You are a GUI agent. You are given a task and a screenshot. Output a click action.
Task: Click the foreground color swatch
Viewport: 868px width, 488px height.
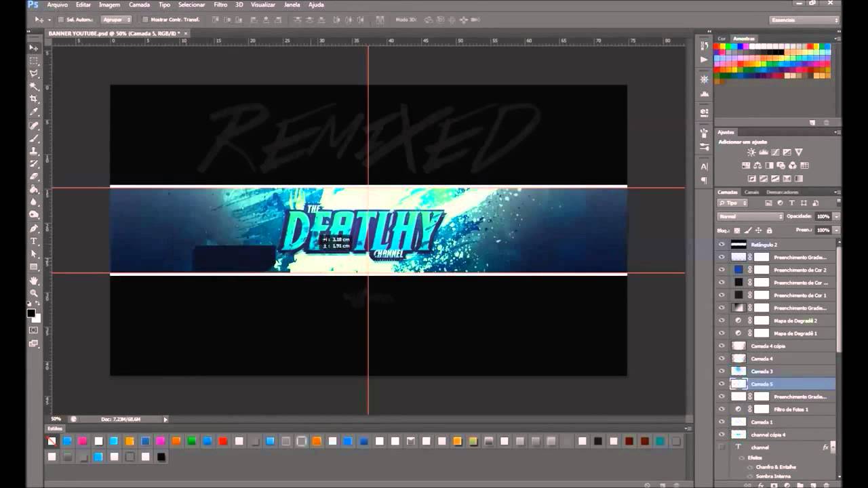[31, 313]
